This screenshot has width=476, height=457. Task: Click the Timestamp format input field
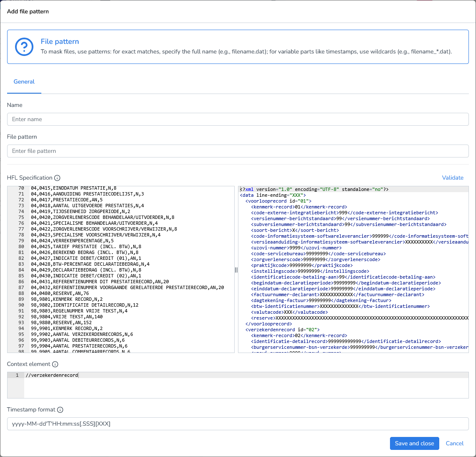[x=238, y=424]
